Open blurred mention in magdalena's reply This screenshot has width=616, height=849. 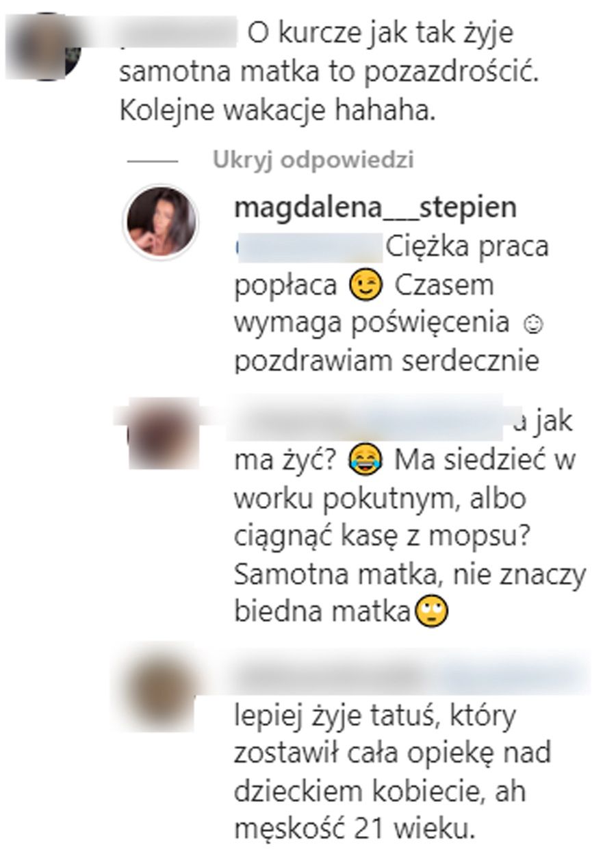coord(307,246)
